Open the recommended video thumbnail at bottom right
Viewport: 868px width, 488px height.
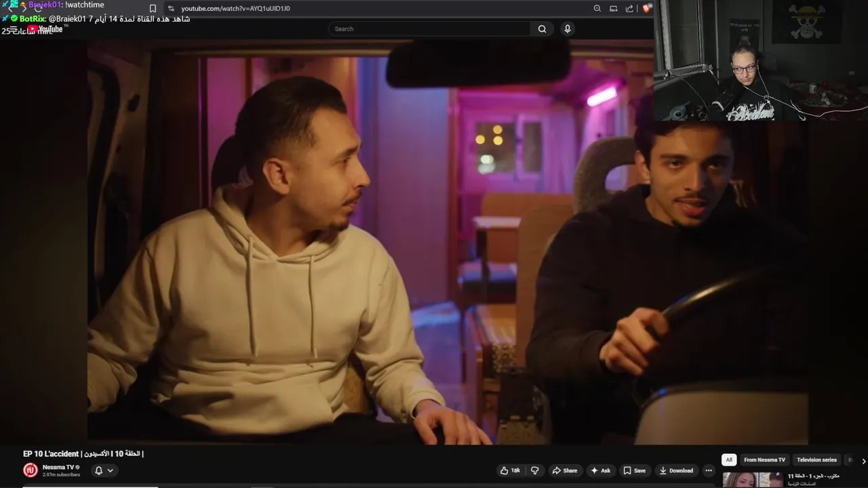coord(753,480)
